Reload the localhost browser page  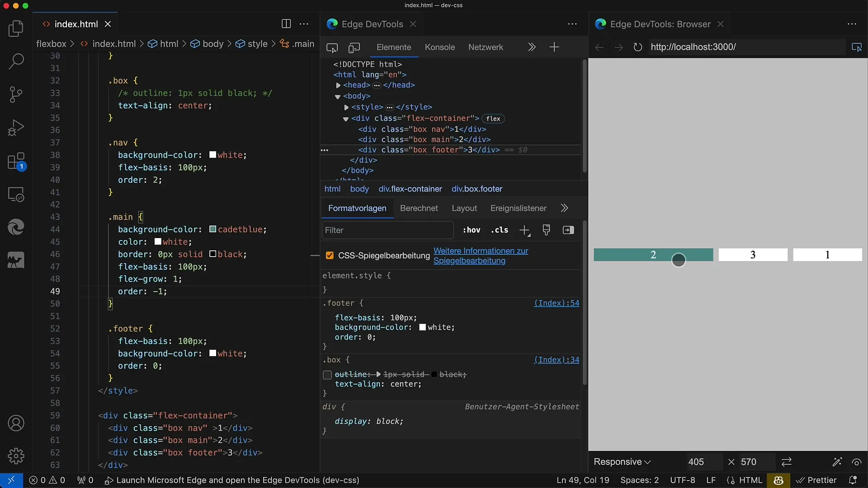(637, 47)
